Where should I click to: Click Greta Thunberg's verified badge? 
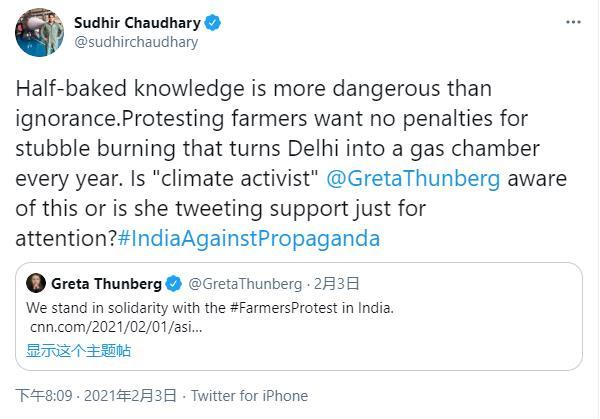click(x=173, y=284)
